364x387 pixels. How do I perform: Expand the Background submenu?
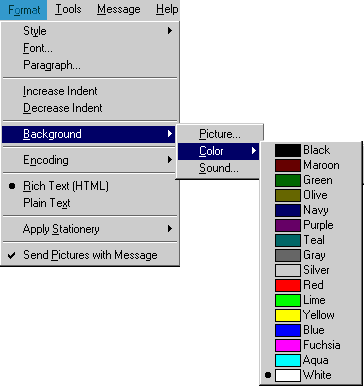click(x=89, y=134)
